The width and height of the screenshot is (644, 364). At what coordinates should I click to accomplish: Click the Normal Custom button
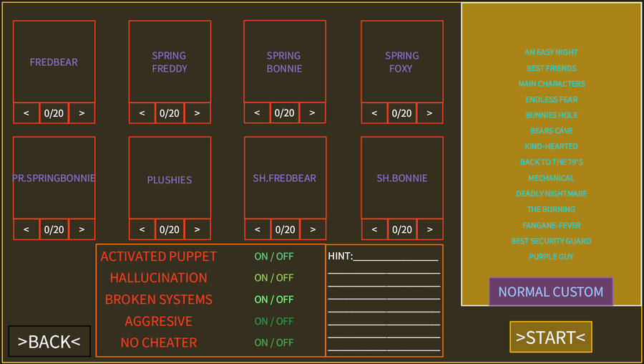(551, 292)
